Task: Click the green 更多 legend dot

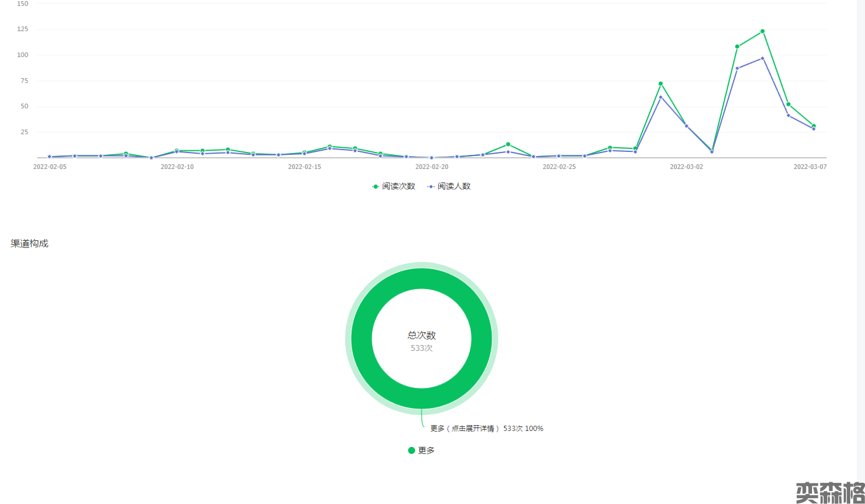Action: point(412,450)
